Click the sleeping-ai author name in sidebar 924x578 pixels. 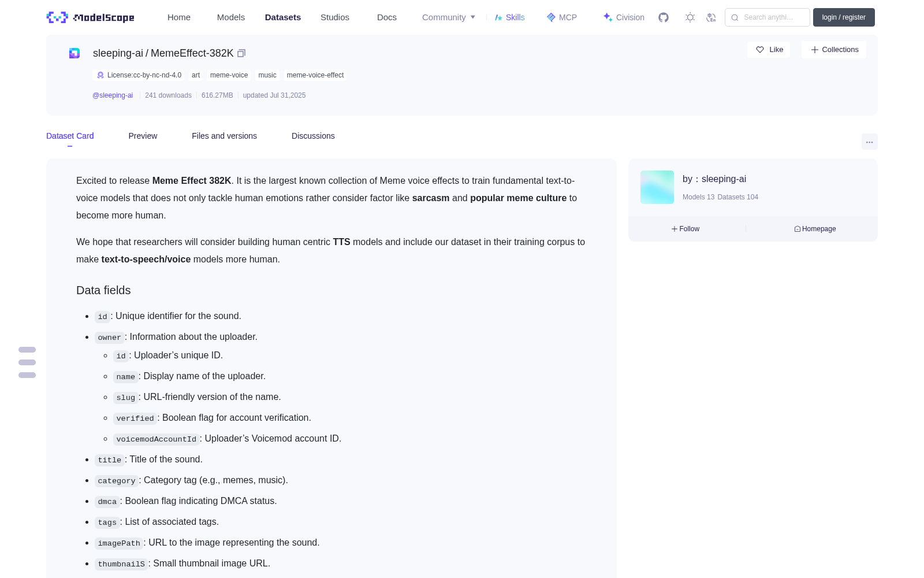point(724,179)
